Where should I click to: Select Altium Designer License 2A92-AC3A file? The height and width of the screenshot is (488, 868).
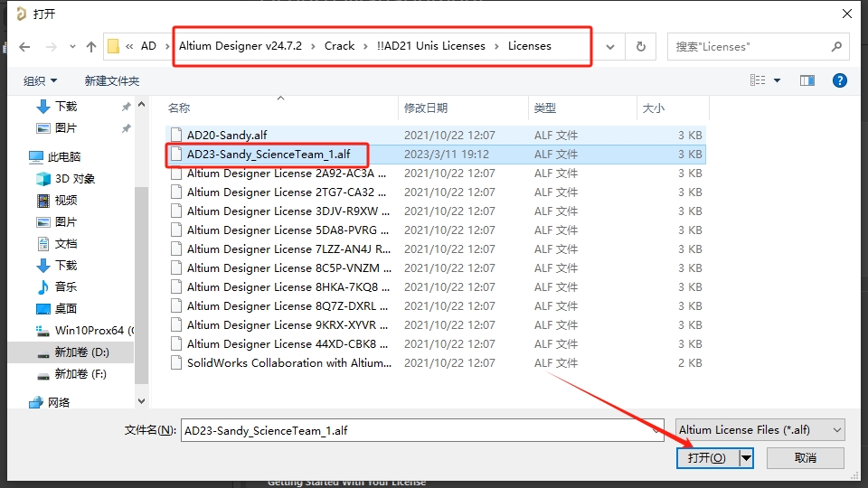coord(435,174)
